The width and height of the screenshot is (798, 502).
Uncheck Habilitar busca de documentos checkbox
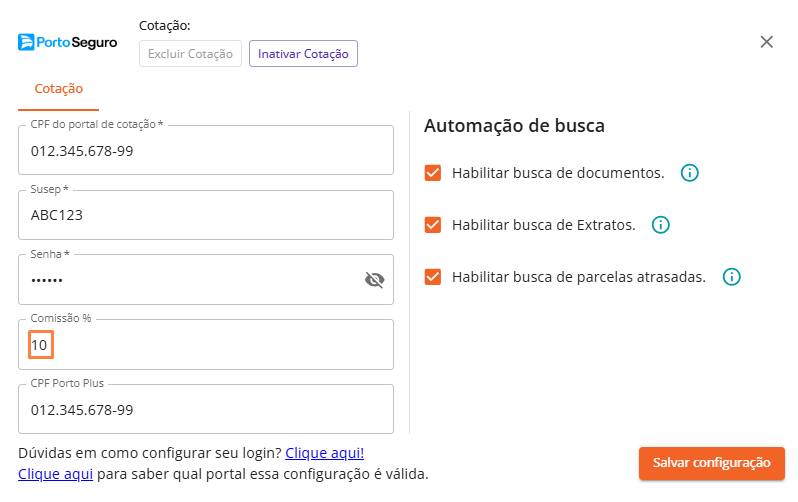(x=433, y=173)
